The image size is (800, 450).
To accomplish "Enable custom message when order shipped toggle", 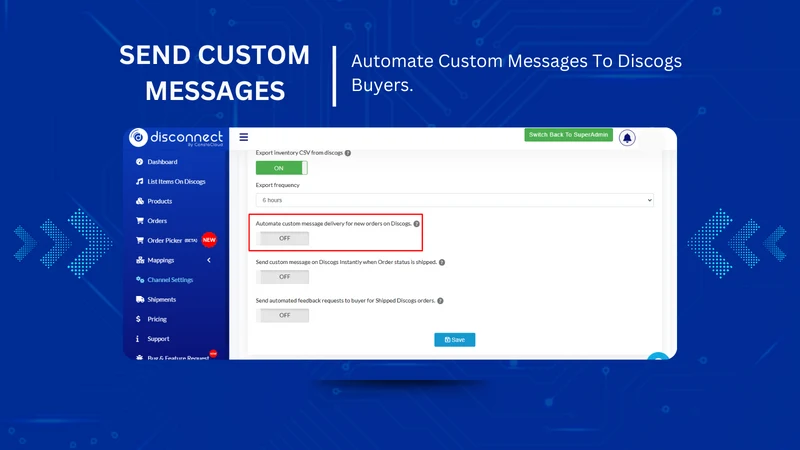I will 282,277.
